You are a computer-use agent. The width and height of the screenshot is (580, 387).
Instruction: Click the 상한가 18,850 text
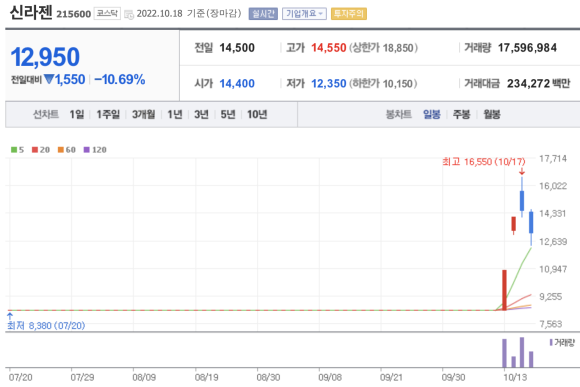pyautogui.click(x=384, y=48)
